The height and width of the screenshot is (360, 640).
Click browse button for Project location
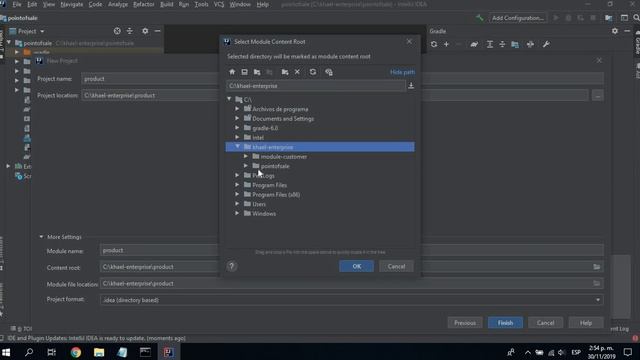pyautogui.click(x=598, y=96)
